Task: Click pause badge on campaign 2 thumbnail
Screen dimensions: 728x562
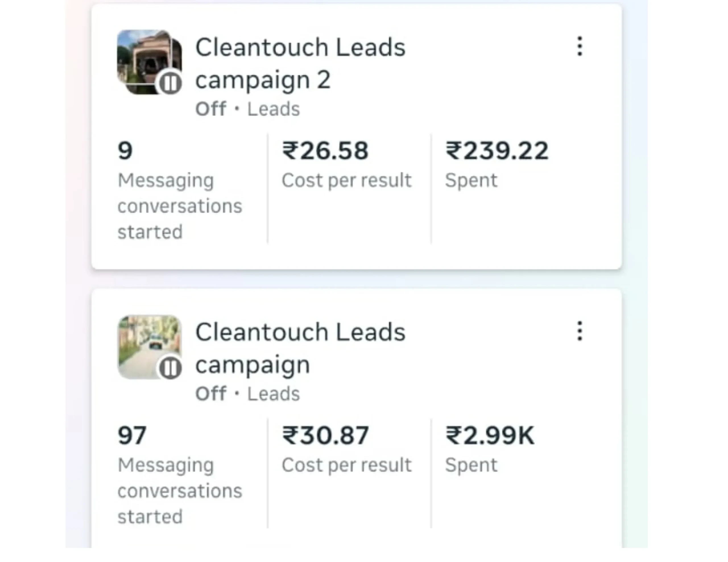Action: tap(170, 83)
